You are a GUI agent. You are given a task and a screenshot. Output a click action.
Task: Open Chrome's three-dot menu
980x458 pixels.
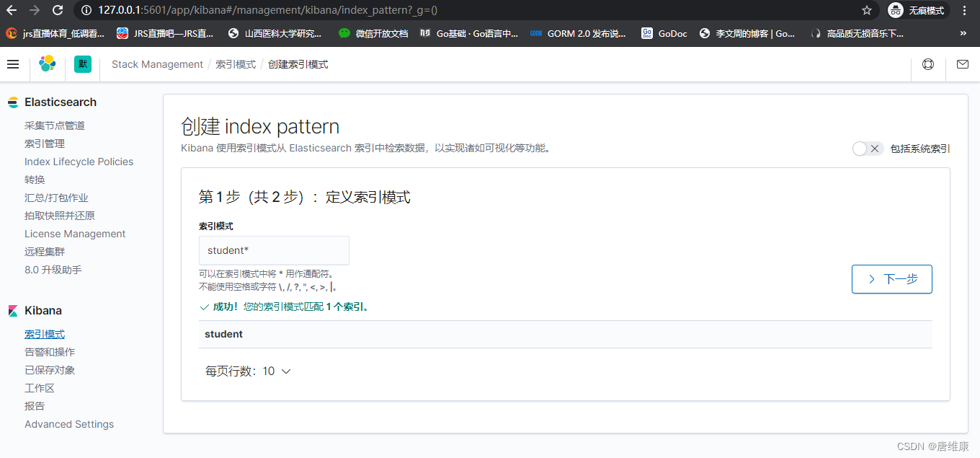coord(964,10)
